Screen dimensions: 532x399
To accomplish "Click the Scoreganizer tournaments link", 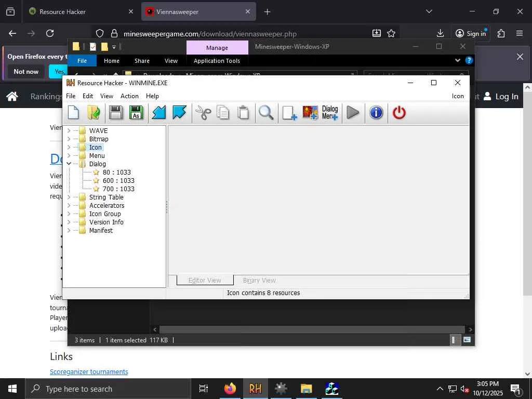I will tap(89, 371).
